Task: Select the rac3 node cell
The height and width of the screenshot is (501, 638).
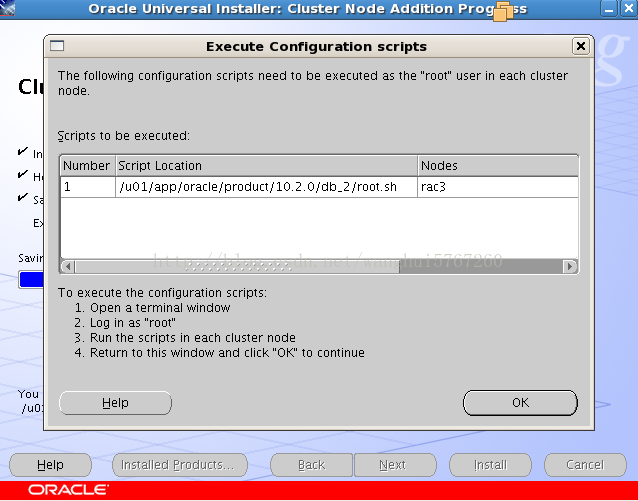Action: click(x=498, y=187)
